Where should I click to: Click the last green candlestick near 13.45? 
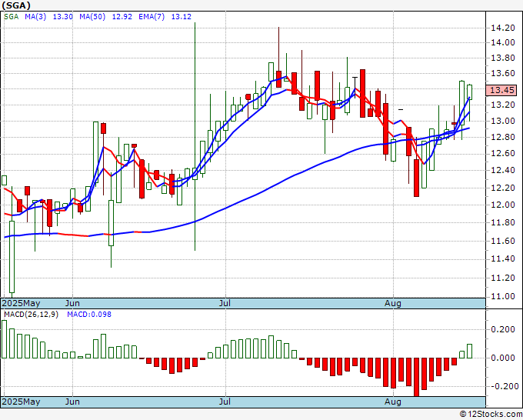coord(470,92)
